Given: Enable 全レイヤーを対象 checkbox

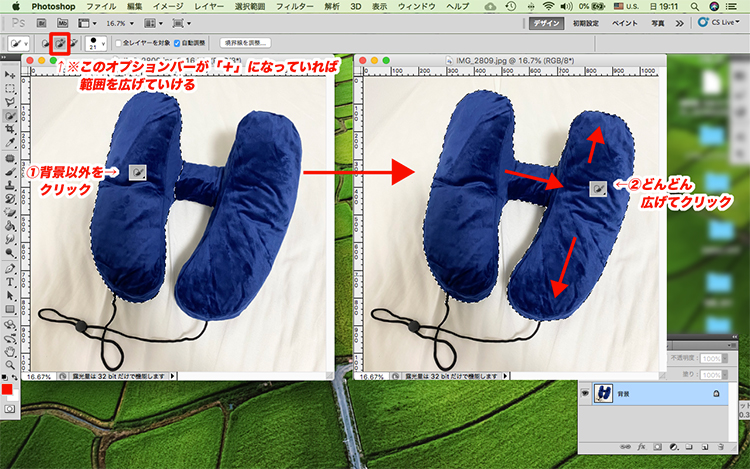Looking at the screenshot, I should (117, 44).
